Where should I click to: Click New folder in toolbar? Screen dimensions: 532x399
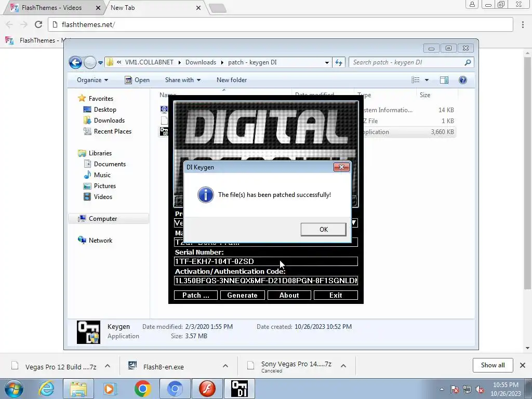tap(232, 80)
